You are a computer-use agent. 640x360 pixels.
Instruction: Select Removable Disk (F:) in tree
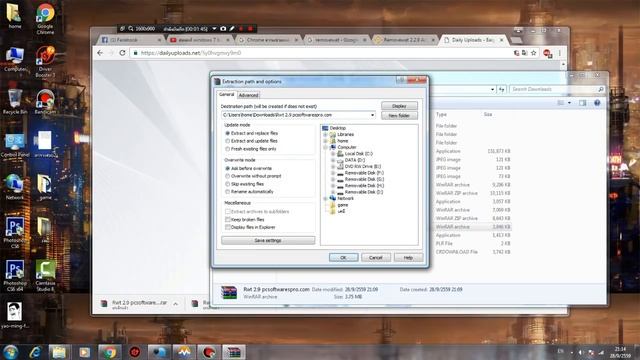coord(364,173)
